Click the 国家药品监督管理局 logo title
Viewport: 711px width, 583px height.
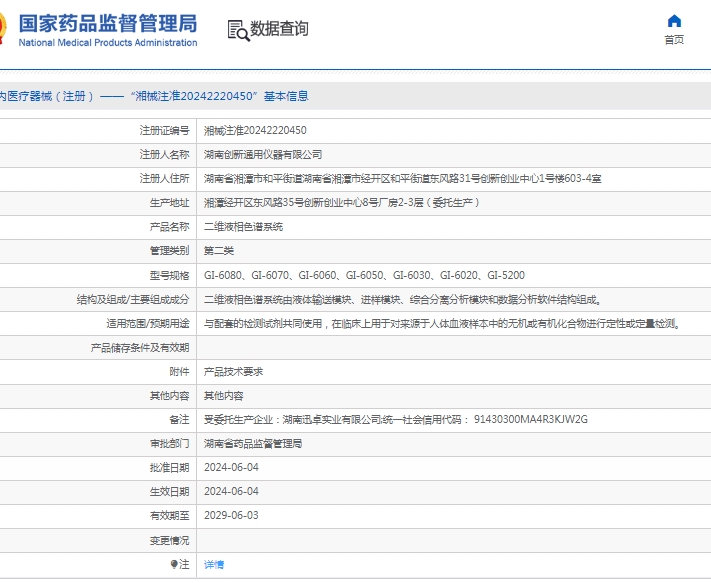(x=108, y=24)
